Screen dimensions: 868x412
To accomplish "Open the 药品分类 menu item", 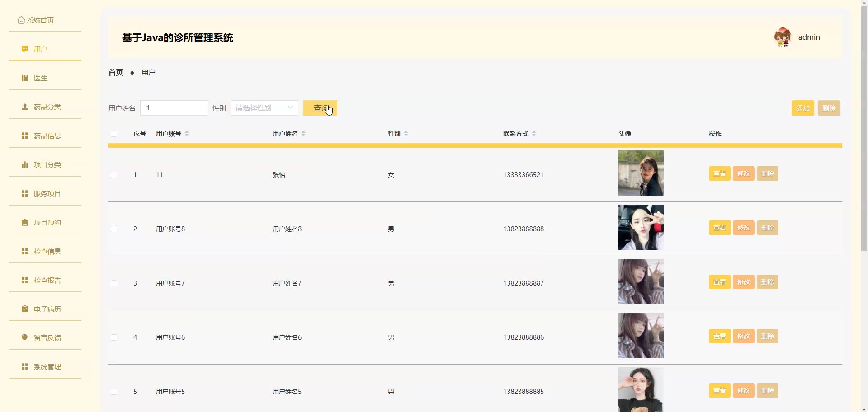I will pos(45,107).
